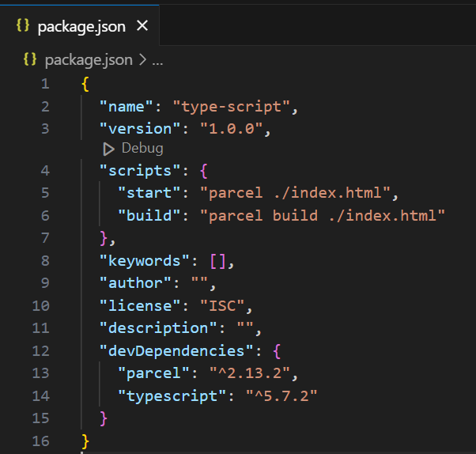Image resolution: width=476 pixels, height=454 pixels.
Task: Click the "description" key
Action: click(158, 328)
